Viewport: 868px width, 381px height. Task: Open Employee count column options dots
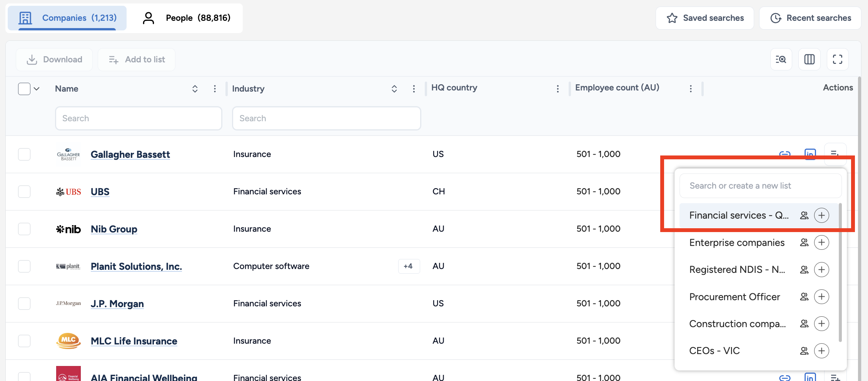(691, 89)
